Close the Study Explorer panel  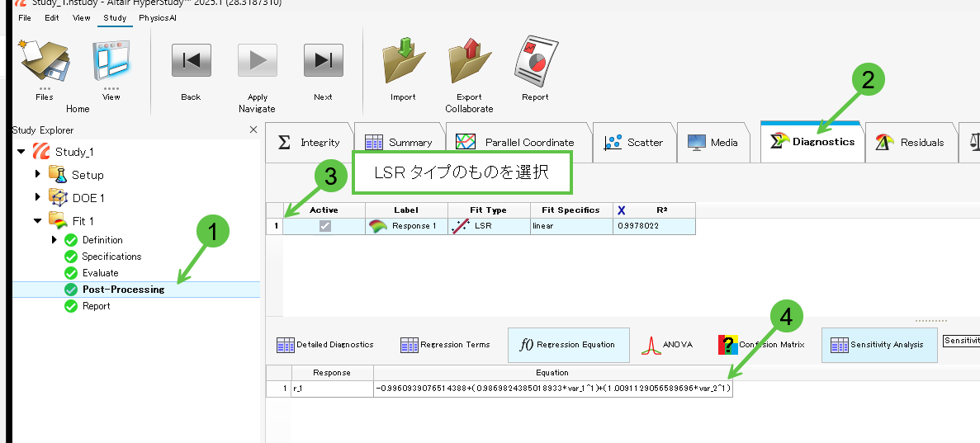click(x=253, y=130)
